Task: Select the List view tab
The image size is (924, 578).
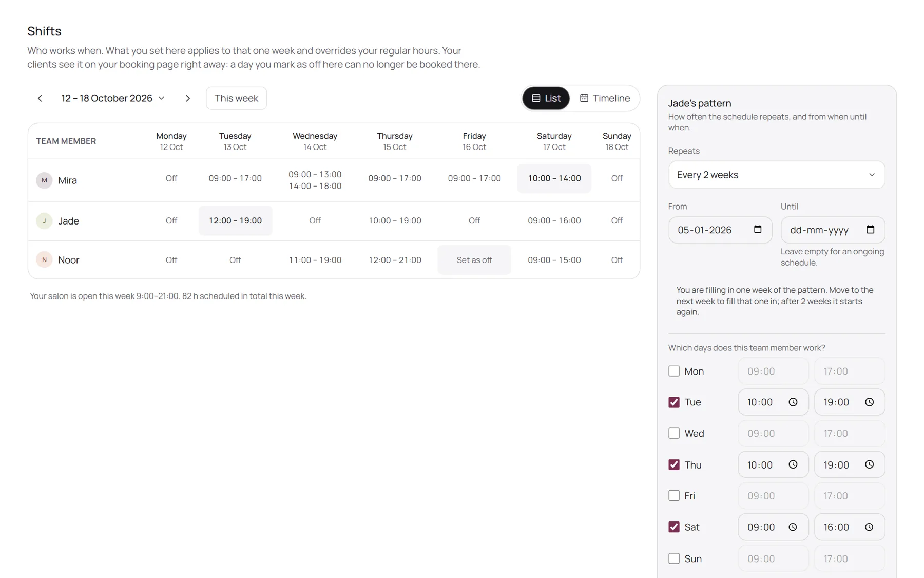Action: [x=546, y=98]
